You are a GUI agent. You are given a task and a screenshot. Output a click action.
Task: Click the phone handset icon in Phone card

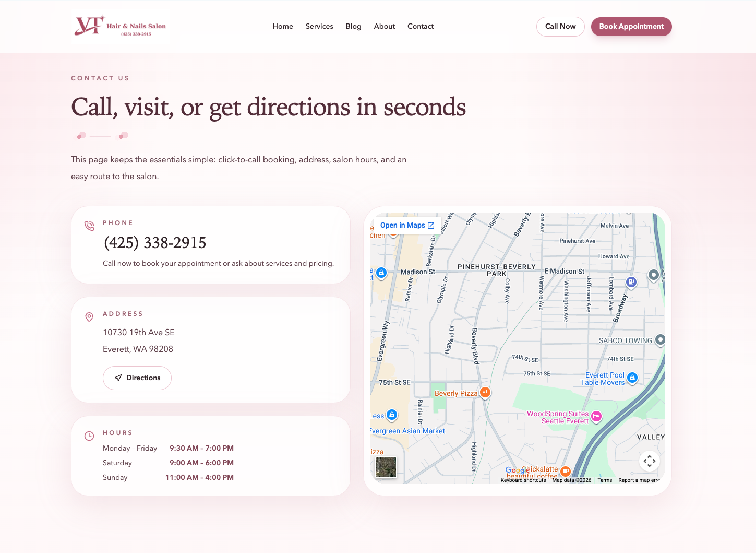tap(89, 226)
